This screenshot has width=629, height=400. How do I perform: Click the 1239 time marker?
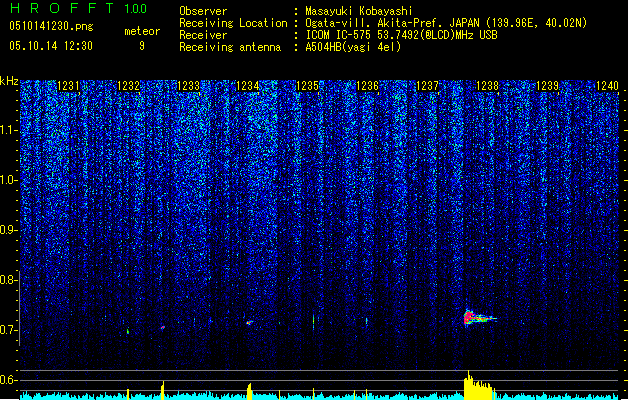(547, 86)
